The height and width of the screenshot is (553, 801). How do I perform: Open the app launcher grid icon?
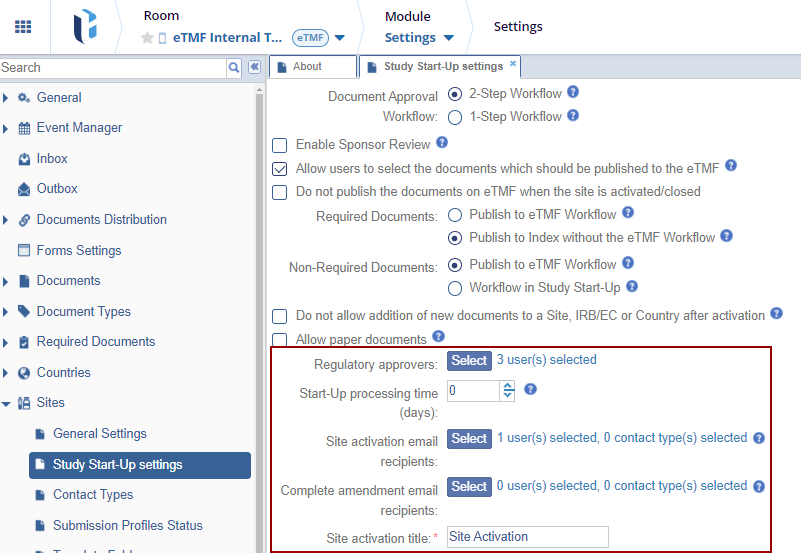tap(23, 27)
